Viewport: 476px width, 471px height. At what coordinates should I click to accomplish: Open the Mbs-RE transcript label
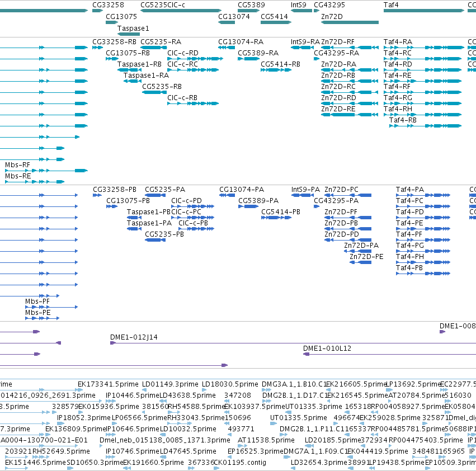[x=18, y=176]
